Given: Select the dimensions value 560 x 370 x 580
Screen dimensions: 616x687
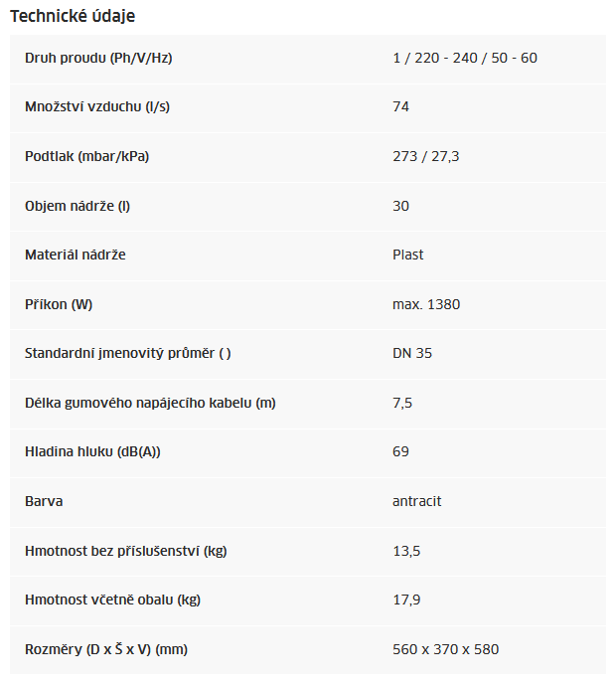Looking at the screenshot, I should [446, 649].
